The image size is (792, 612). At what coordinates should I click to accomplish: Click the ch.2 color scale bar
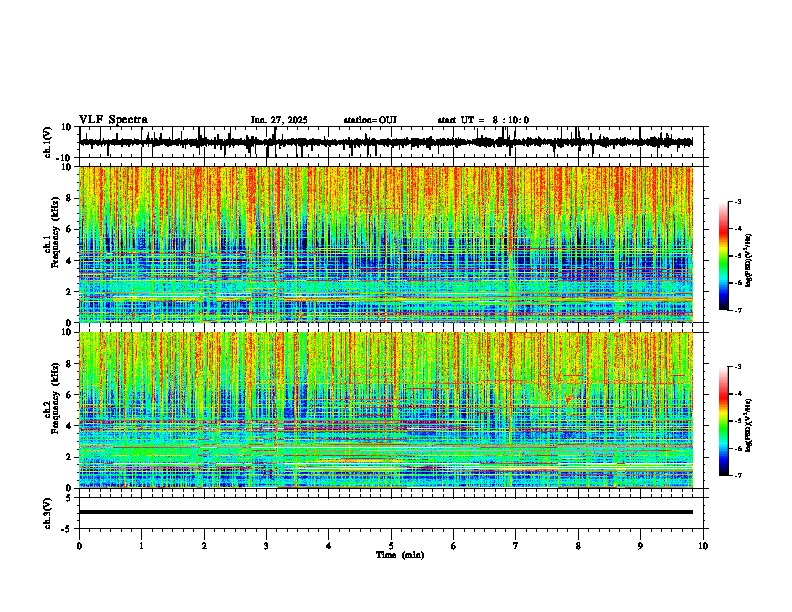click(724, 421)
